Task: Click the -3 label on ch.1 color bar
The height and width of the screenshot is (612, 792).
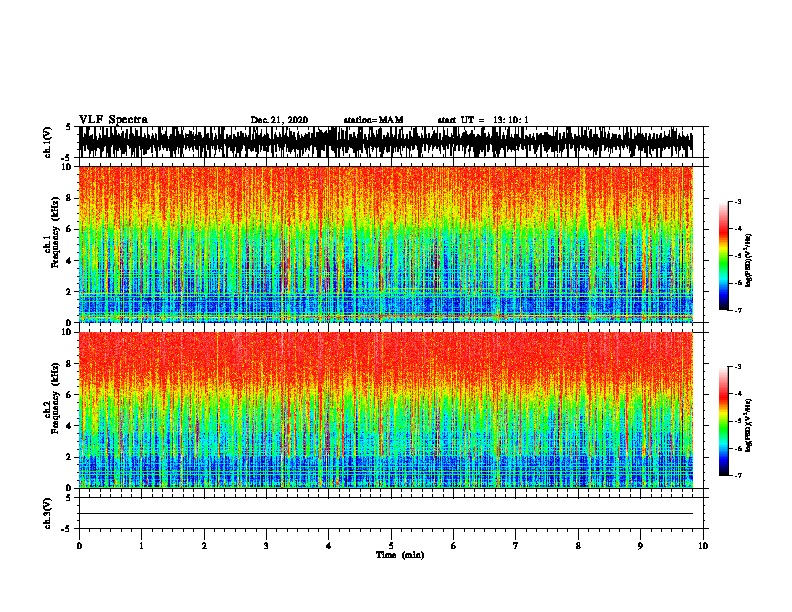Action: tap(738, 201)
